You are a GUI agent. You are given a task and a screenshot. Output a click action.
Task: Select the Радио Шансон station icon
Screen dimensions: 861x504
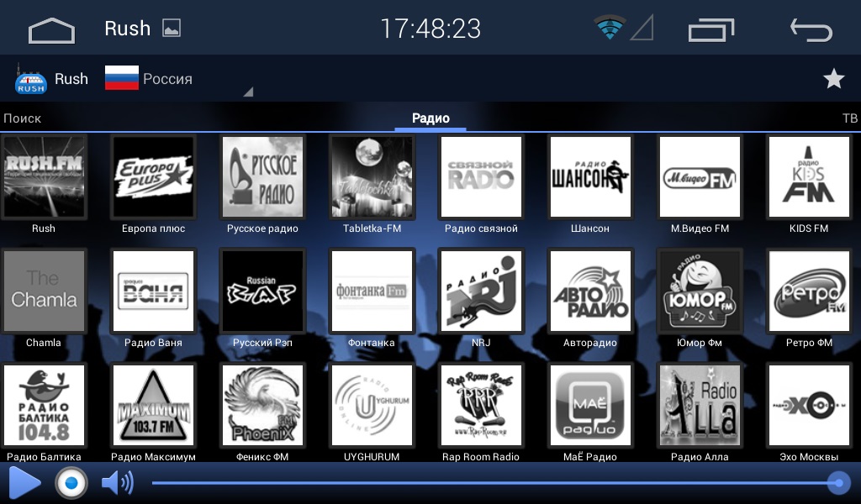tap(590, 177)
